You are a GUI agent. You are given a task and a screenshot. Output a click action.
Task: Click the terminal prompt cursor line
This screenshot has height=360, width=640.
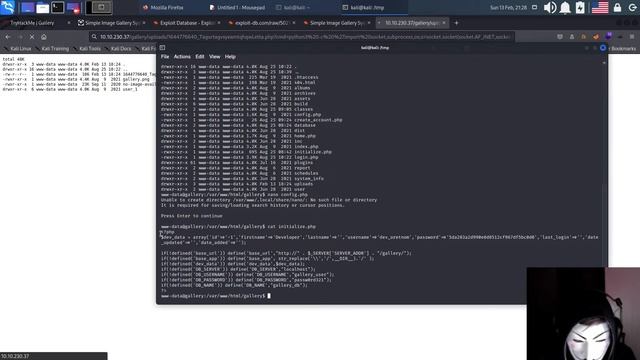tap(216, 296)
